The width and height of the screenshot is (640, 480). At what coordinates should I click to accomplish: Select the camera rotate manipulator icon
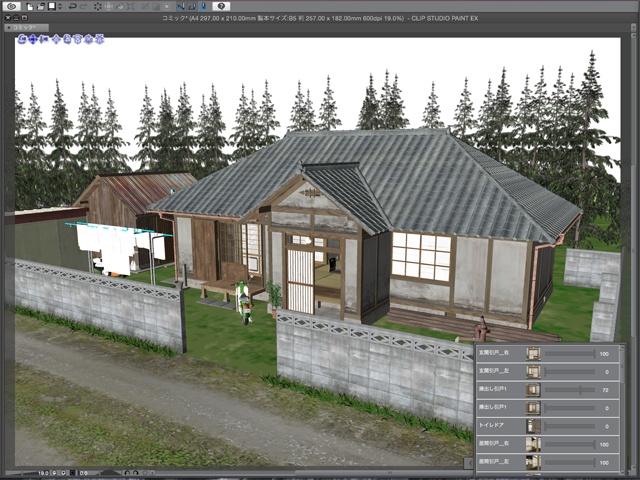pyautogui.click(x=22, y=39)
